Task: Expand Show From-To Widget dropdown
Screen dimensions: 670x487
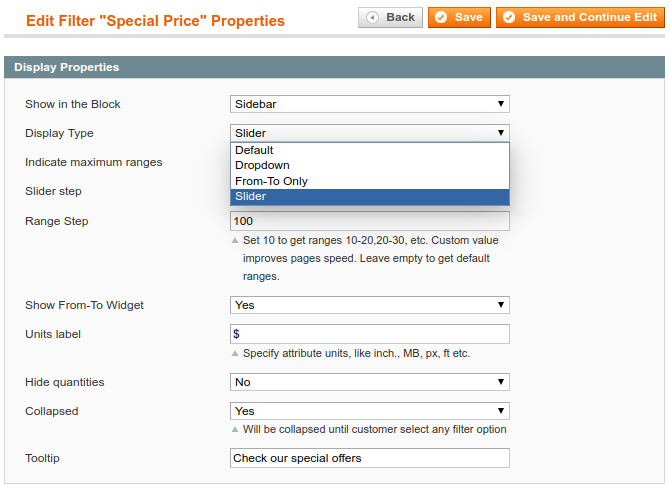Action: 369,305
